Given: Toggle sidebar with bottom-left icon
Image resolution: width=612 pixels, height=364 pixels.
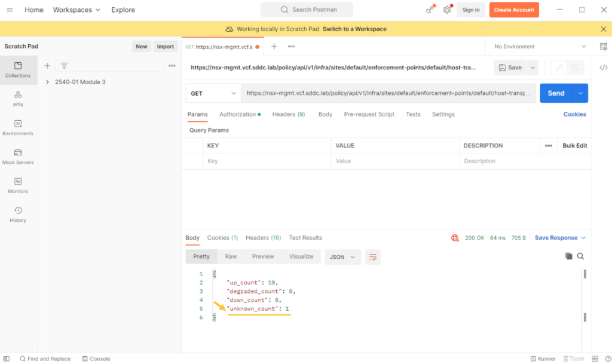Looking at the screenshot, I should click(x=6, y=359).
